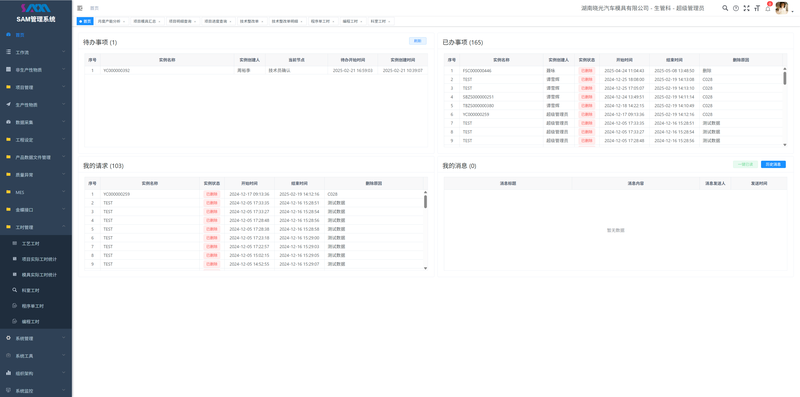Click the 非生产性物质 menu icon
800x397 pixels.
(8, 69)
